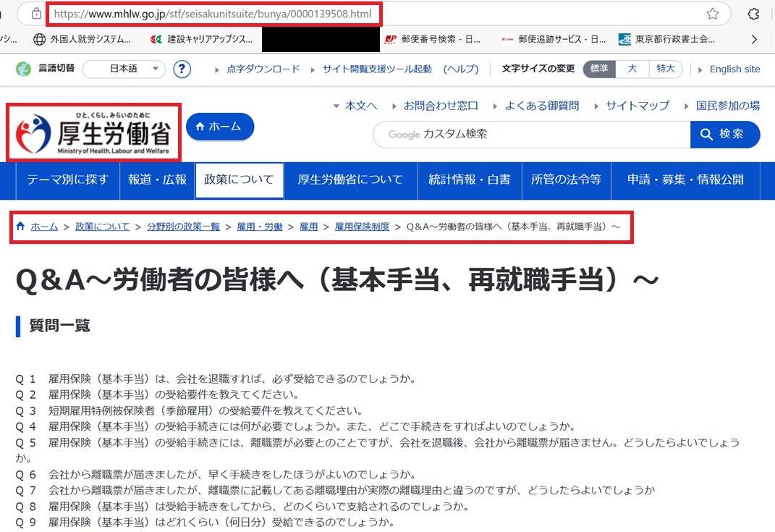Open the 政策について navigation tab

239,180
